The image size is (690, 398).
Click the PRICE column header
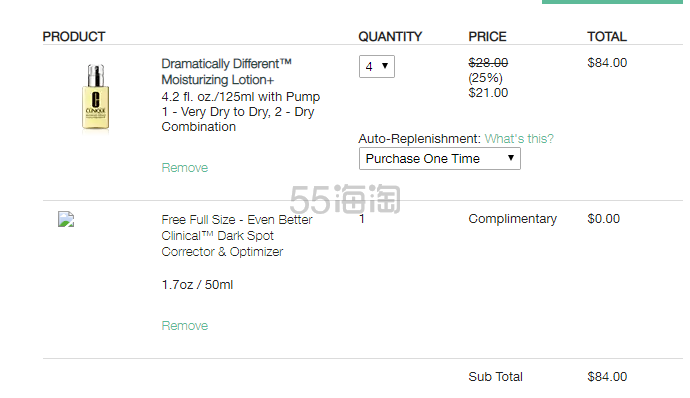(488, 37)
